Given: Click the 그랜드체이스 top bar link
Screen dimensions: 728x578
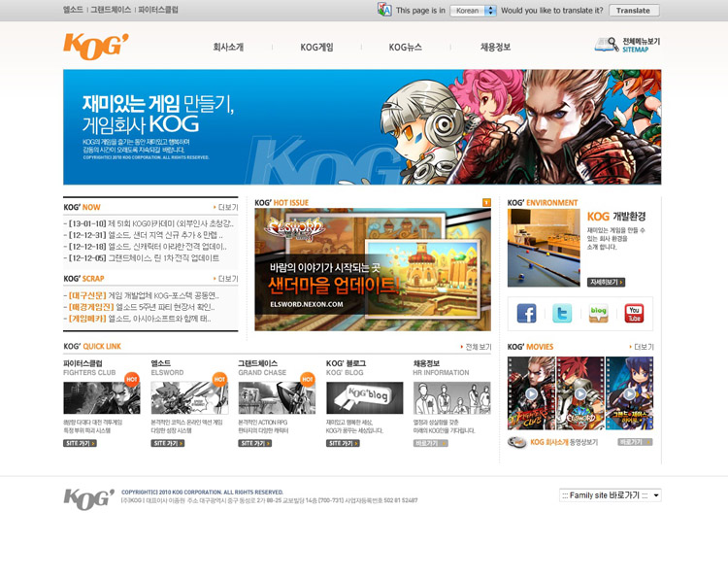Looking at the screenshot, I should pos(111,10).
